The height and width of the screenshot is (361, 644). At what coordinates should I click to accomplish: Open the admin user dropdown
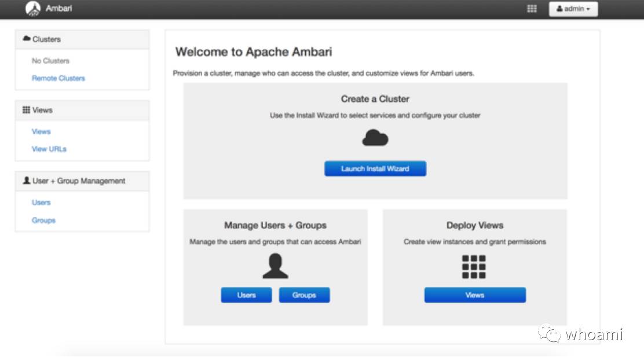[x=573, y=9]
